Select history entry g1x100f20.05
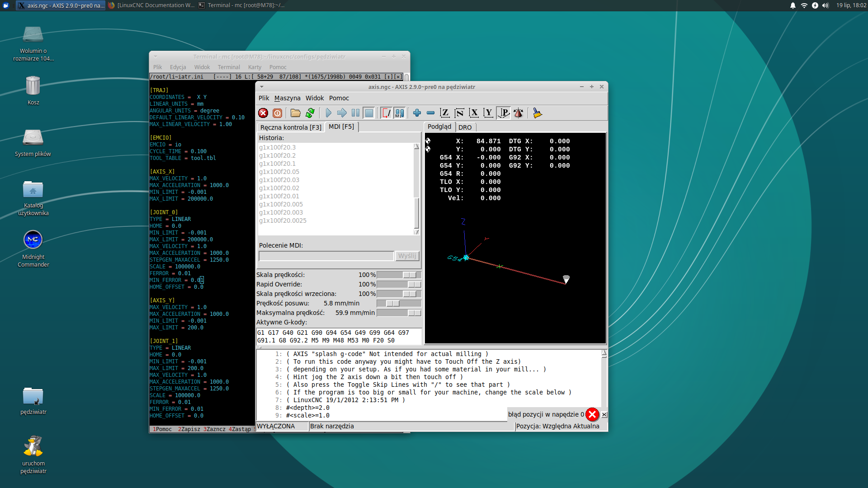 [x=279, y=172]
